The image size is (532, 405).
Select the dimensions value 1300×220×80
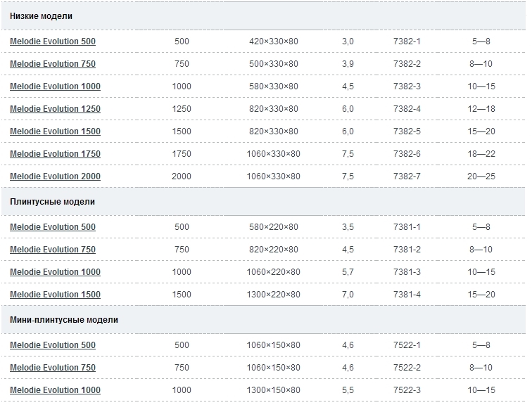274,295
